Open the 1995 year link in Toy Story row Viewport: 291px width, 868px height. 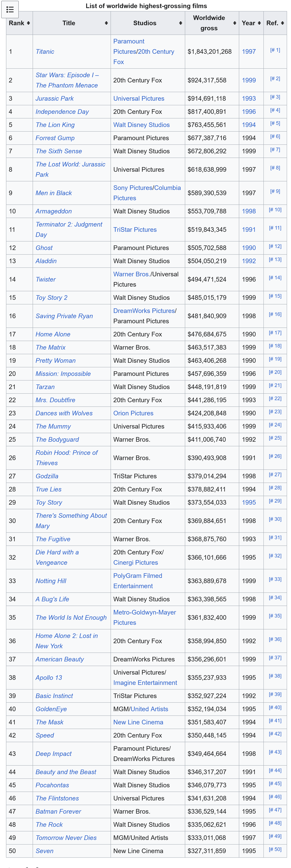(249, 502)
